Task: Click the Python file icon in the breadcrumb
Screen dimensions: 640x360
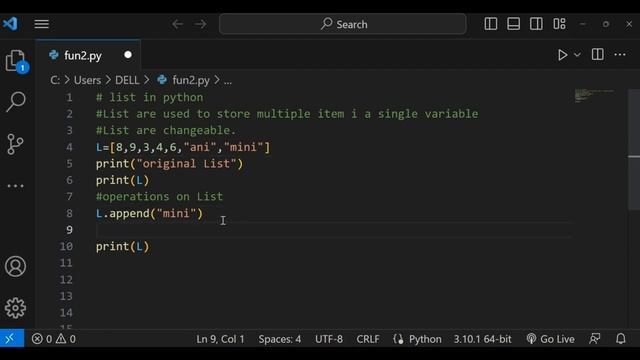Action: (162, 80)
